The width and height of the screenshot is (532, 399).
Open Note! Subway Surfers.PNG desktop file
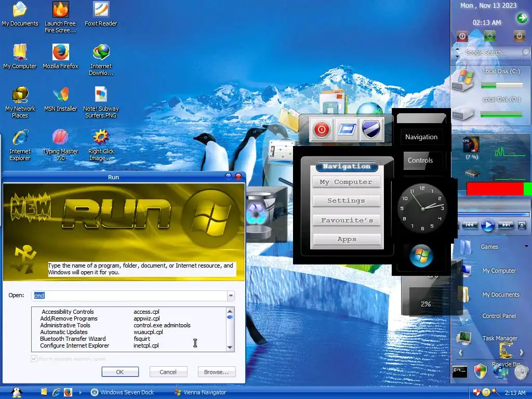tap(101, 102)
